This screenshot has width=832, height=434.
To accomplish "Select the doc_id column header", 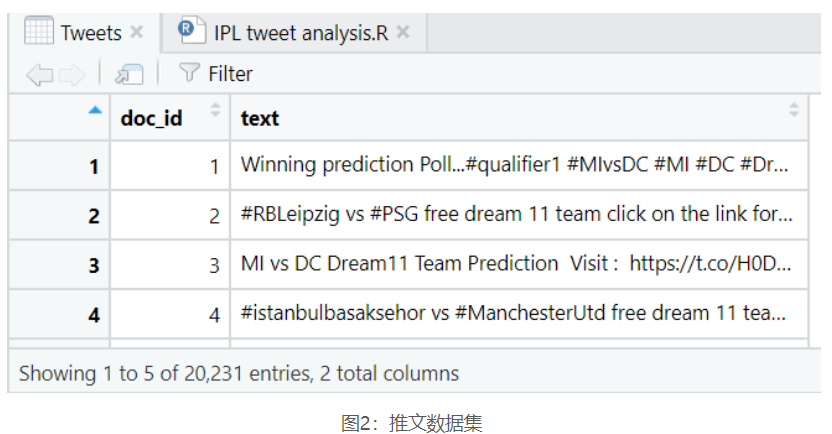I will tap(152, 118).
